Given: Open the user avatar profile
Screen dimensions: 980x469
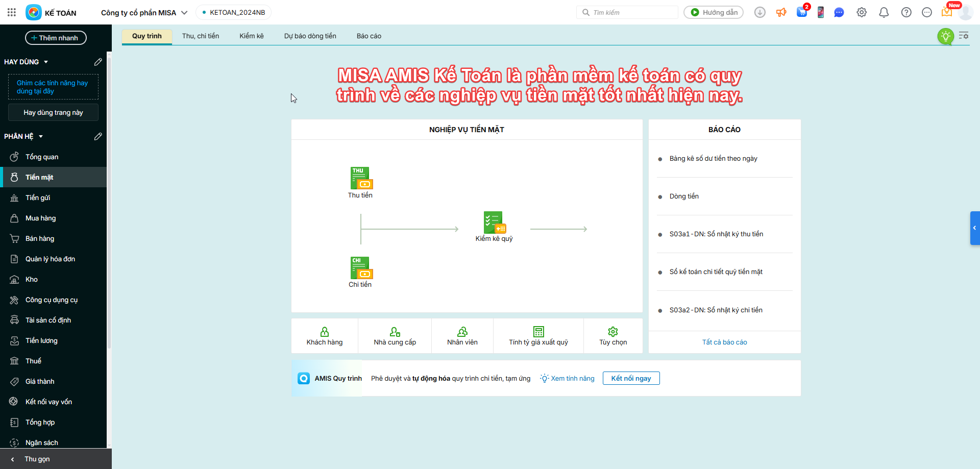Looking at the screenshot, I should pyautogui.click(x=966, y=12).
